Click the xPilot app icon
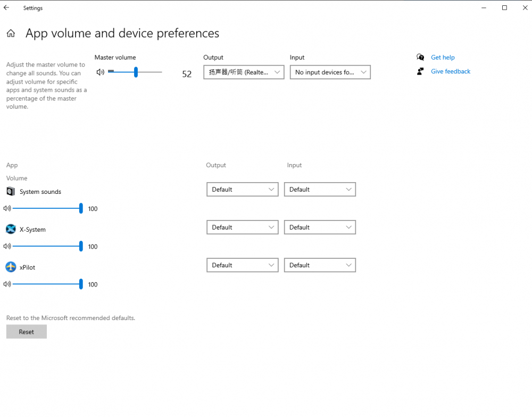This screenshot has height=417, width=532. (x=11, y=267)
